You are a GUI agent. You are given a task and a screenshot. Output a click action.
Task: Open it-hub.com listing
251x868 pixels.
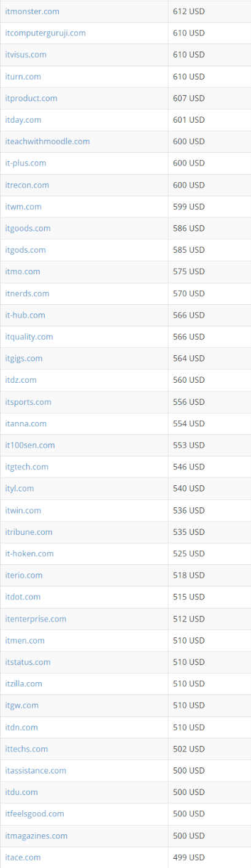pyautogui.click(x=25, y=315)
